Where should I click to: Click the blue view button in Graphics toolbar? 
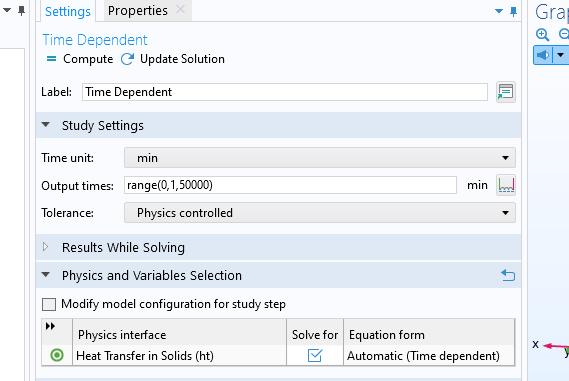[x=543, y=55]
